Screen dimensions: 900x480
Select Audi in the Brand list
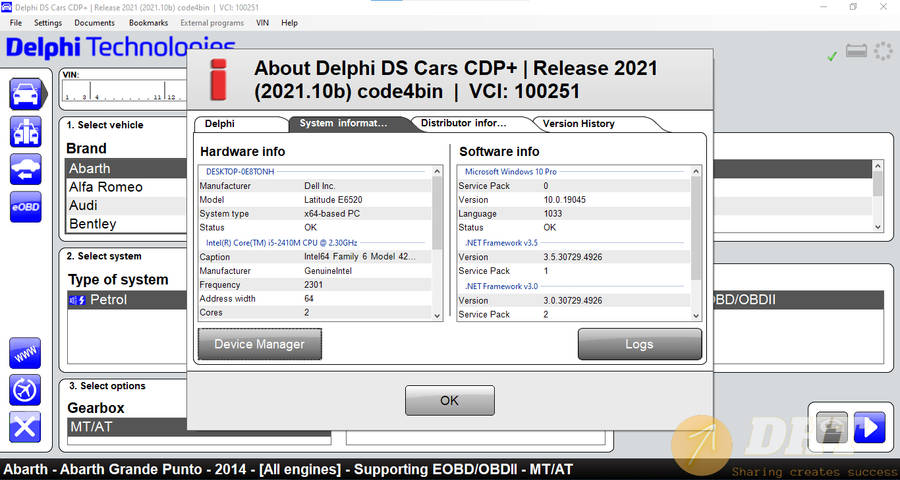click(126, 205)
